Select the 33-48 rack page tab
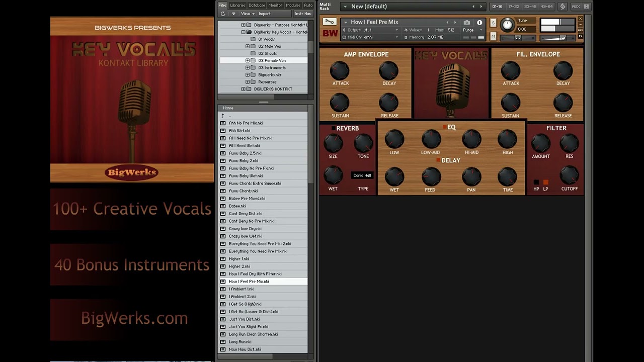 [x=530, y=7]
